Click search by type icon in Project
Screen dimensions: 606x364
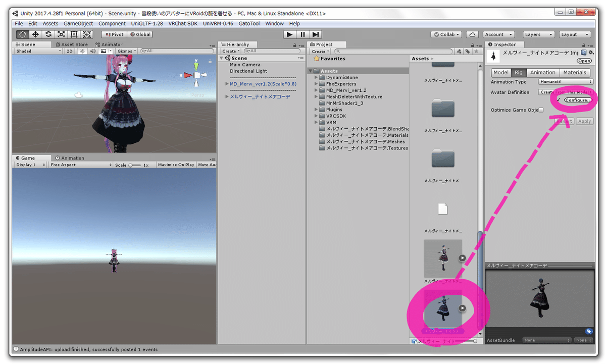[x=460, y=51]
